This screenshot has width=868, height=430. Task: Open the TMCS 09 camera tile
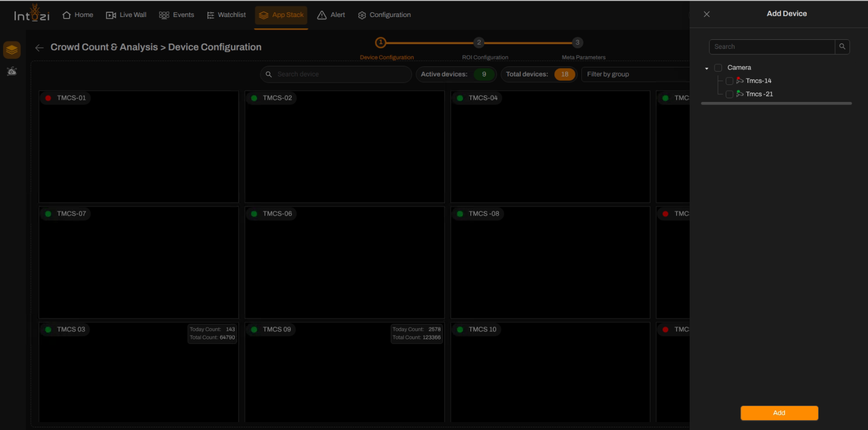pos(345,373)
